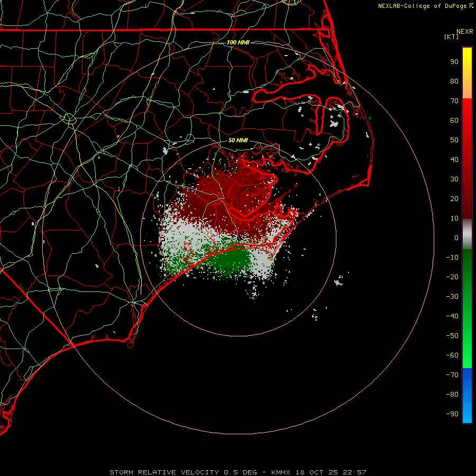Click the -30 value on the velocity scale
Screen dimensions: 476x476
pos(452,297)
